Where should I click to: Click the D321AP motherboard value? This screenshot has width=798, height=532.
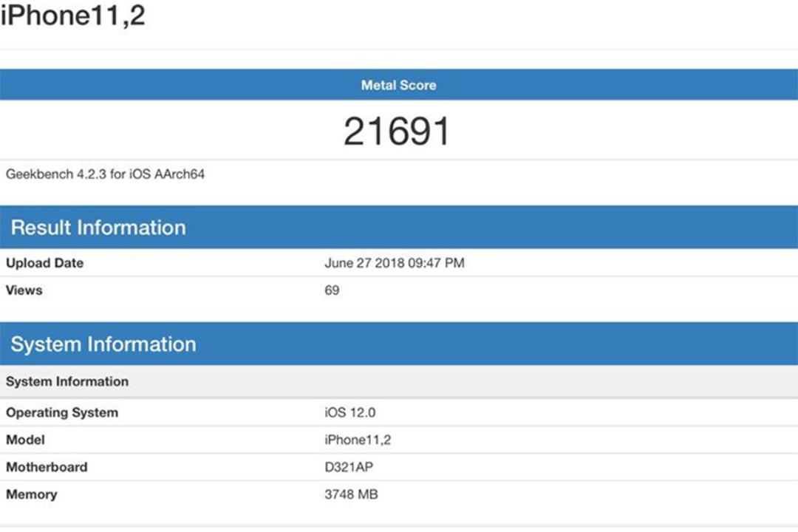[x=349, y=467]
